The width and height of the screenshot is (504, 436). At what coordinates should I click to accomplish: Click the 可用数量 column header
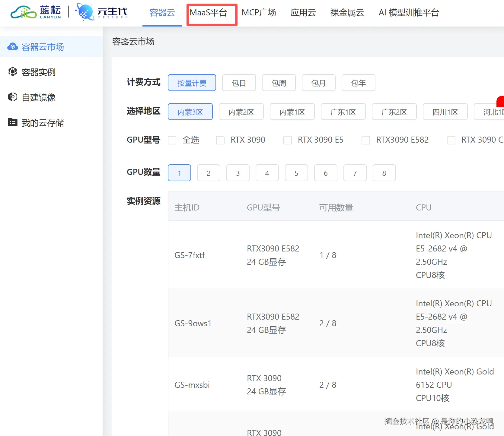coord(336,207)
